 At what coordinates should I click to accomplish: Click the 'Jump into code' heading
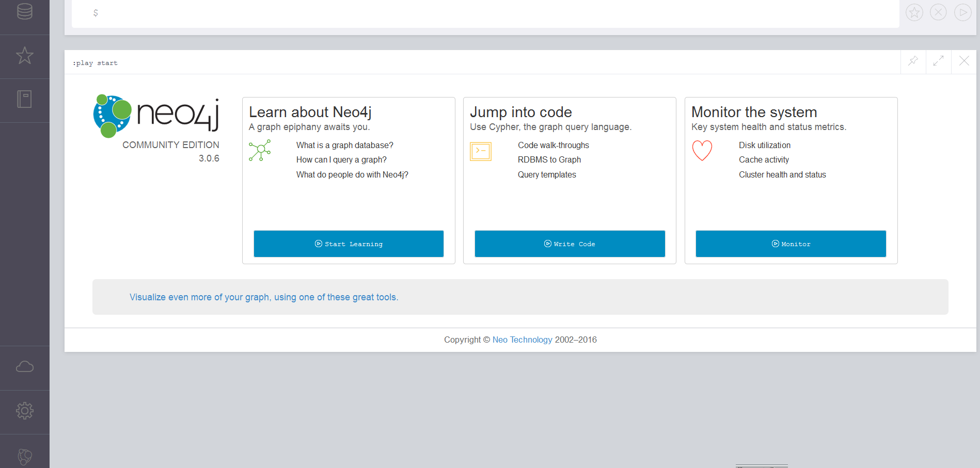tap(521, 112)
